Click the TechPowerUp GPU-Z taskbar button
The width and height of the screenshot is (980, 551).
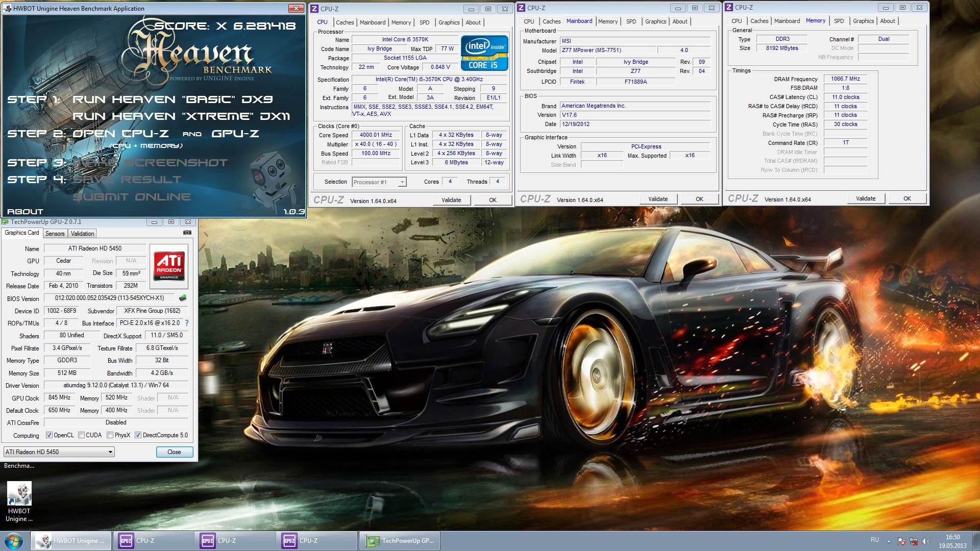[400, 541]
